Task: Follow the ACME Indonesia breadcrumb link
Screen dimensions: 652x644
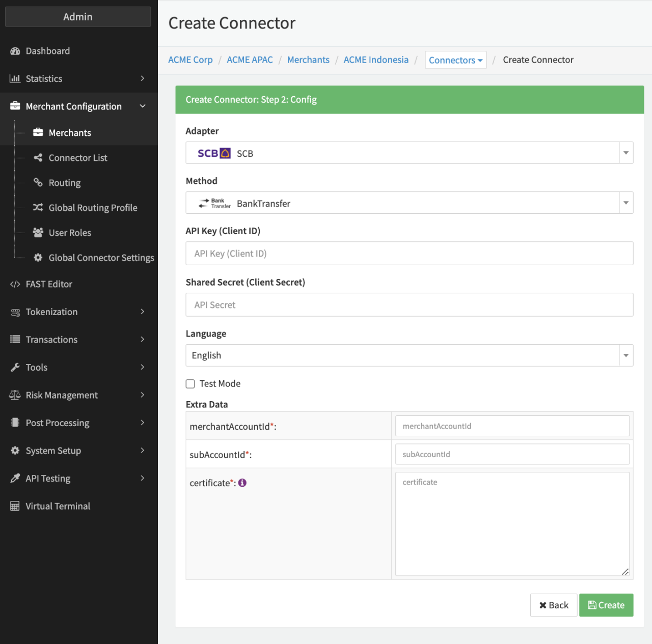Action: [x=376, y=60]
